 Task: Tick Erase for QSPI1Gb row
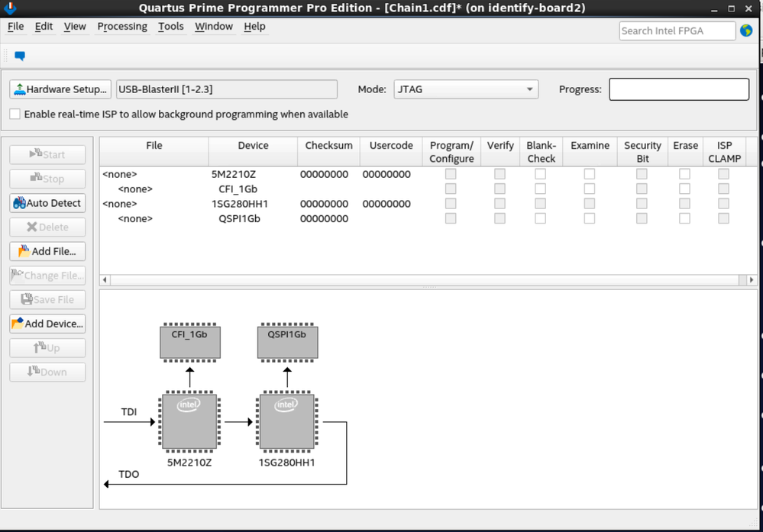[684, 218]
